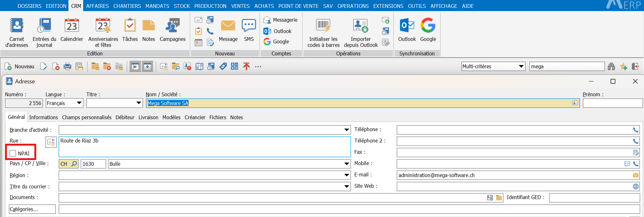Click the edit document pencil icon
The image size is (644, 217).
[x=43, y=66]
